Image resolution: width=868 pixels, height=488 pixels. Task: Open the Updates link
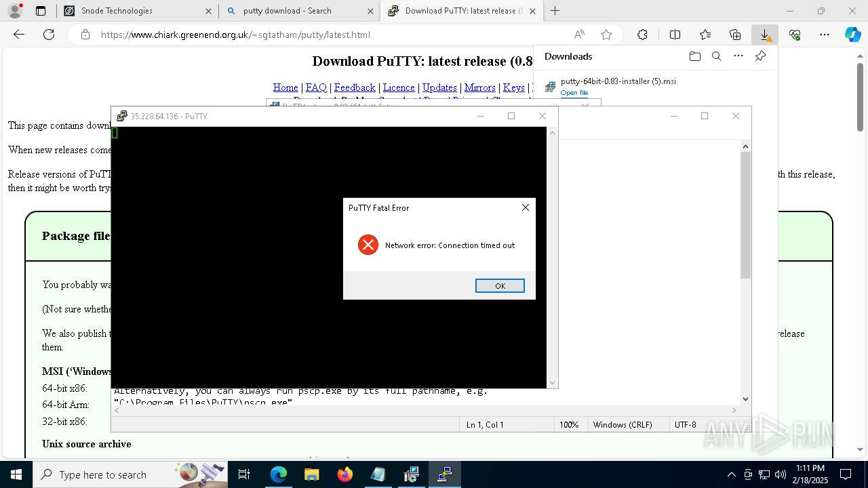439,87
